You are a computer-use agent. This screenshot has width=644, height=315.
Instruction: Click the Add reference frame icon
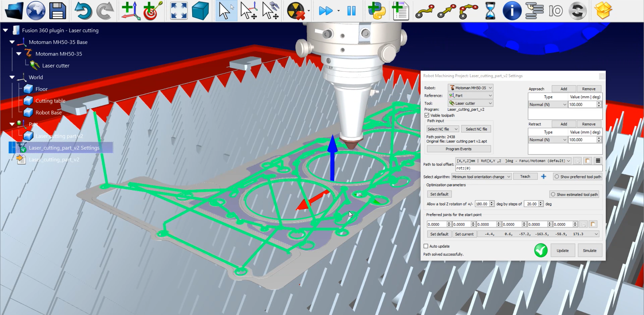coord(130,11)
